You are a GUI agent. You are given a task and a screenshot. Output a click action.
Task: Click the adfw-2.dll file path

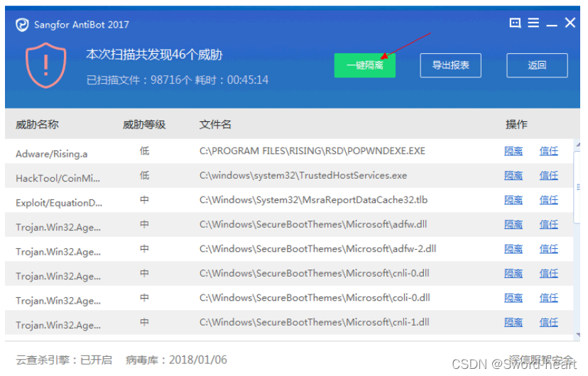pos(317,249)
